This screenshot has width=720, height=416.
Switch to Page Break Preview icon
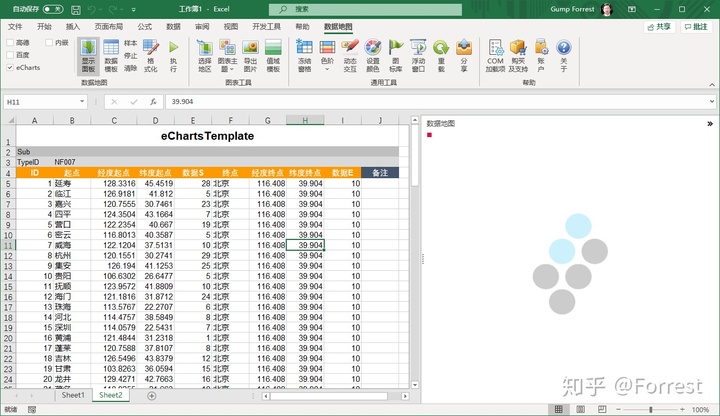point(602,409)
